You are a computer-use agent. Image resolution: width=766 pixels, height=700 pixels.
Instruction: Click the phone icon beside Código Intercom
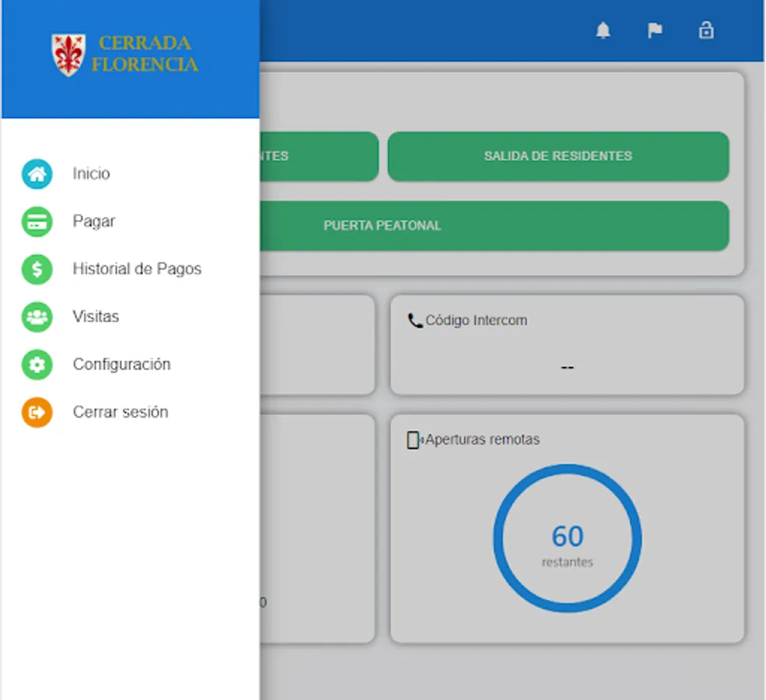coord(414,320)
